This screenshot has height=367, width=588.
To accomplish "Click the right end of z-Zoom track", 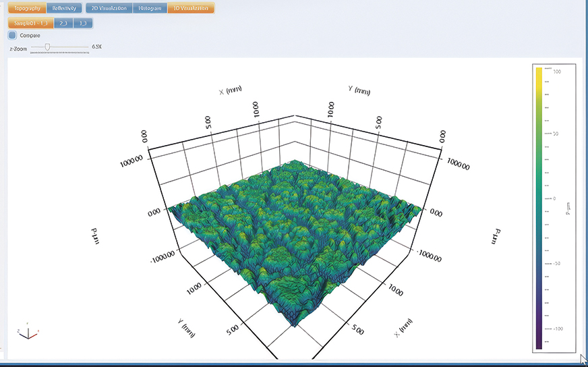I will click(87, 47).
